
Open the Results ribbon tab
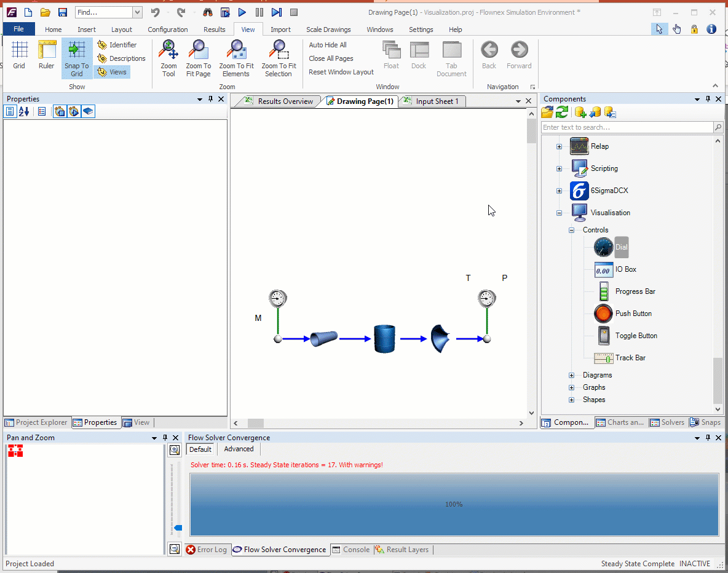click(215, 30)
